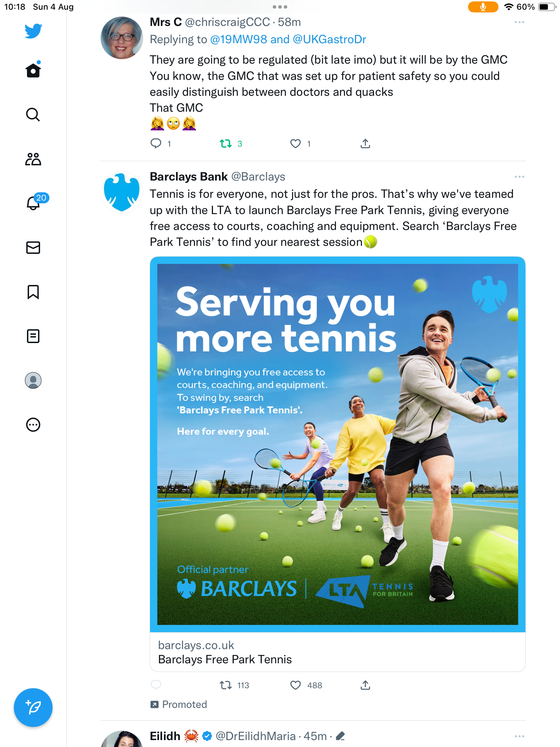Tap the compose new tweet button
The width and height of the screenshot is (560, 747).
click(33, 708)
